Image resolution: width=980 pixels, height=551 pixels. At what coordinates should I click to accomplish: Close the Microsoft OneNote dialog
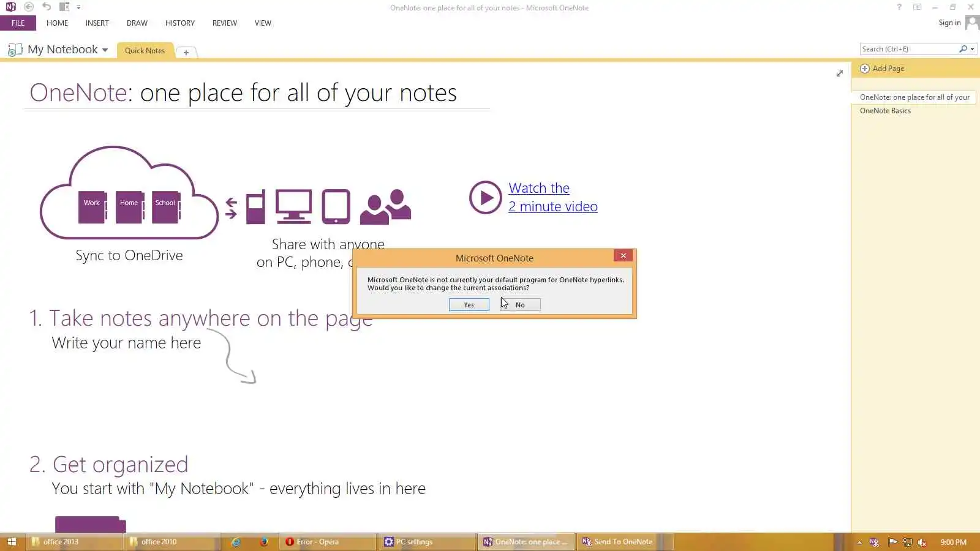(x=623, y=256)
